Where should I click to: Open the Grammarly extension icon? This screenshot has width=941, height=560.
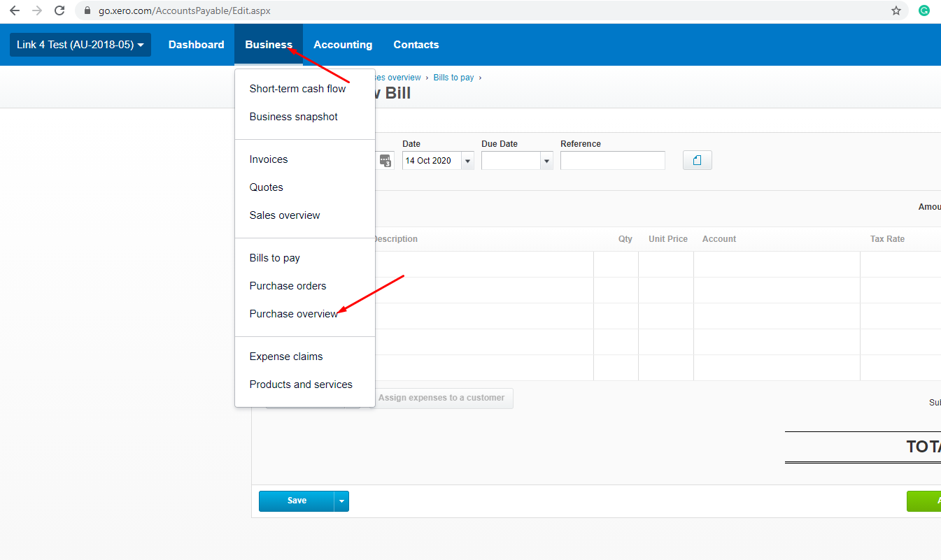[924, 10]
